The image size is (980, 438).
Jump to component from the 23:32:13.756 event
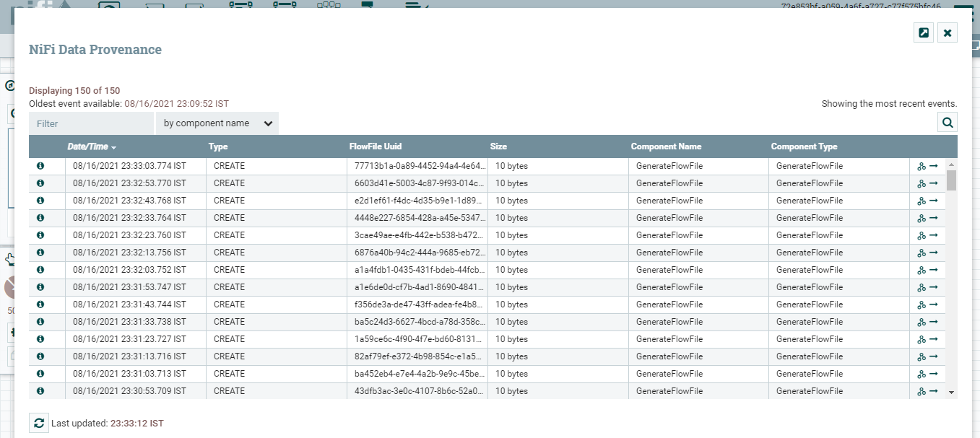pyautogui.click(x=934, y=252)
